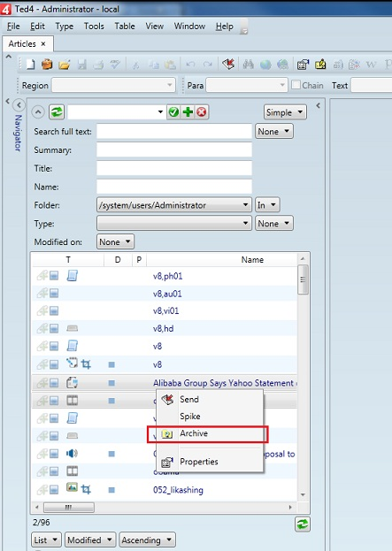This screenshot has height=551, width=392.
Task: Click the open folder toolbar icon
Action: tap(65, 65)
